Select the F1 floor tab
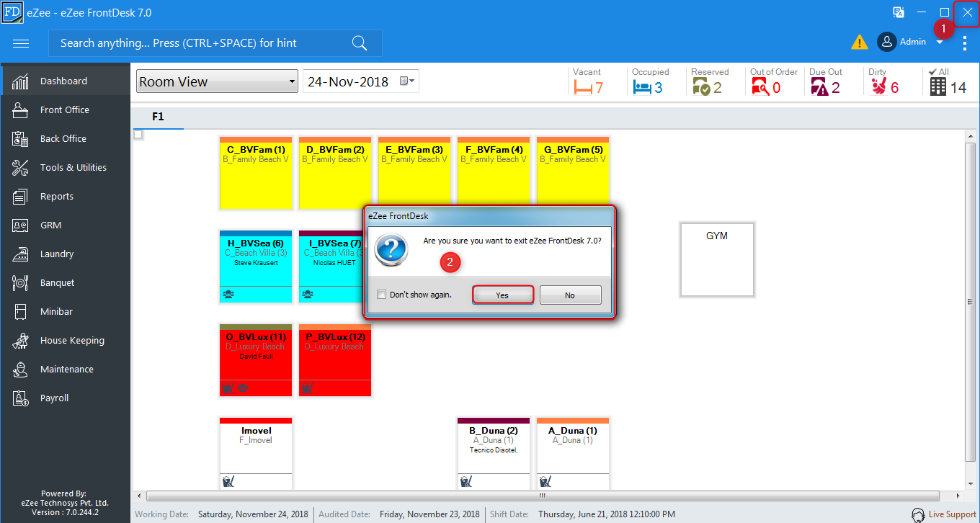Image resolution: width=980 pixels, height=523 pixels. pos(159,117)
